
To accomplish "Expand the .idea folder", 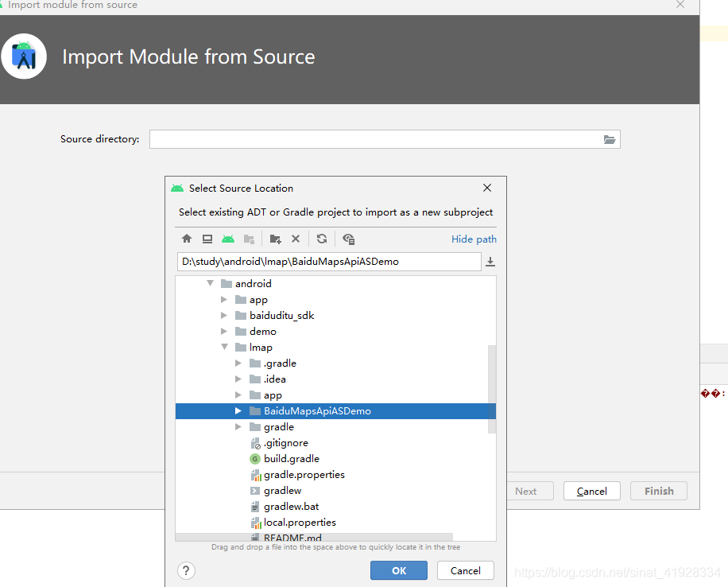I will (238, 379).
